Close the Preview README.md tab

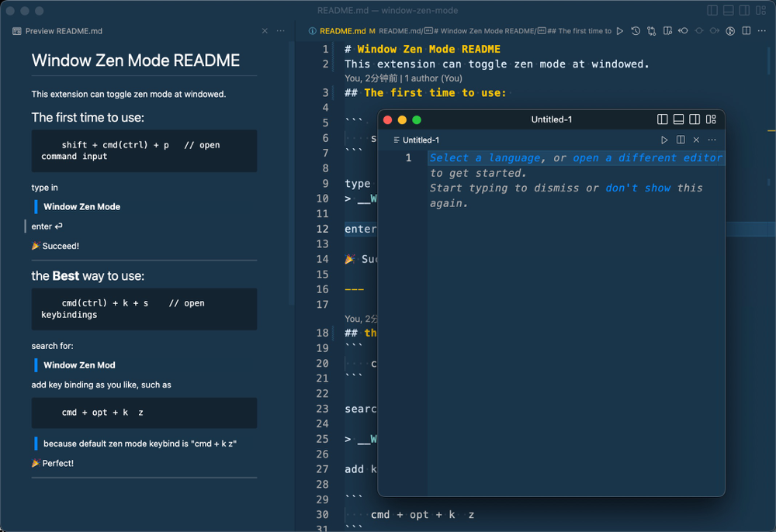point(265,31)
